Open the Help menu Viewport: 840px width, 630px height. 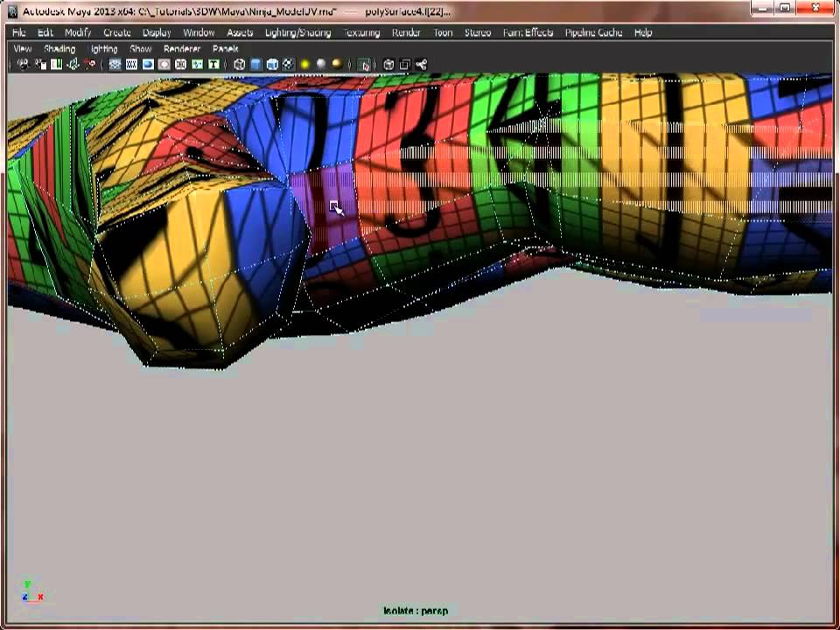coord(643,32)
